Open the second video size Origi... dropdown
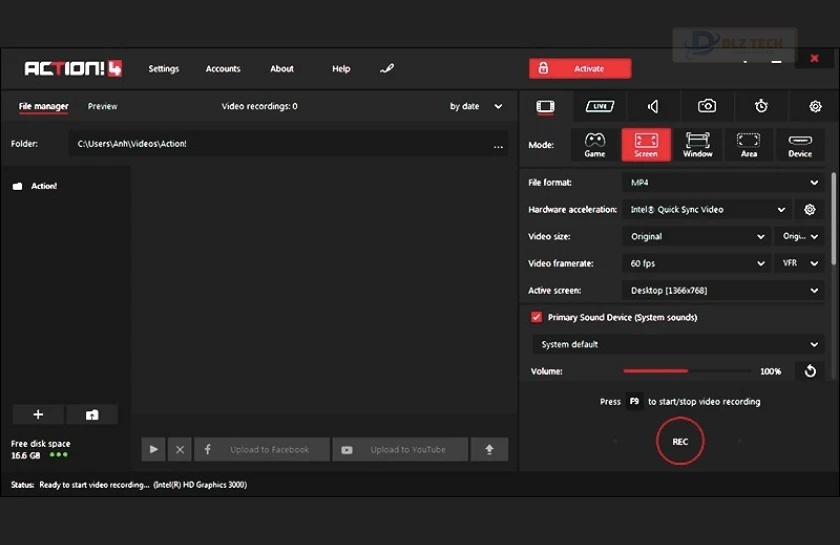 [799, 236]
